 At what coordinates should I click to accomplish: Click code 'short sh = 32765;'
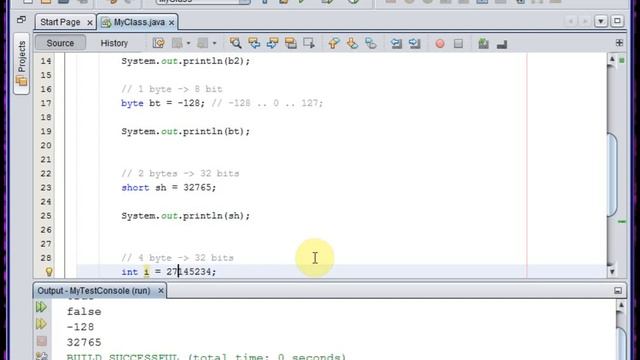169,187
